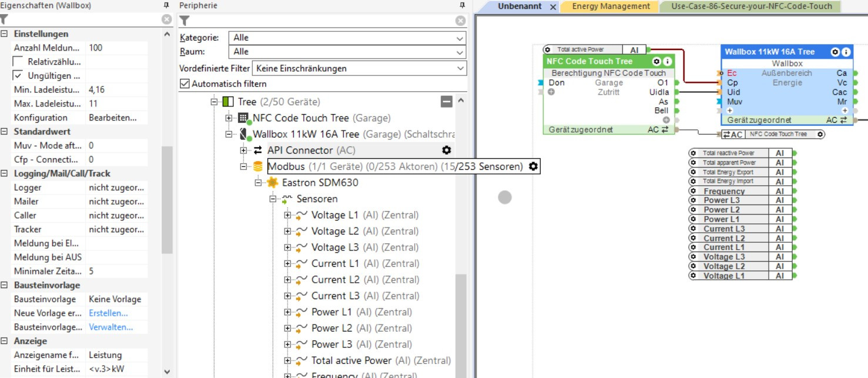Toggle the Relativzählu... checkbox
This screenshot has height=378, width=868.
[x=18, y=62]
